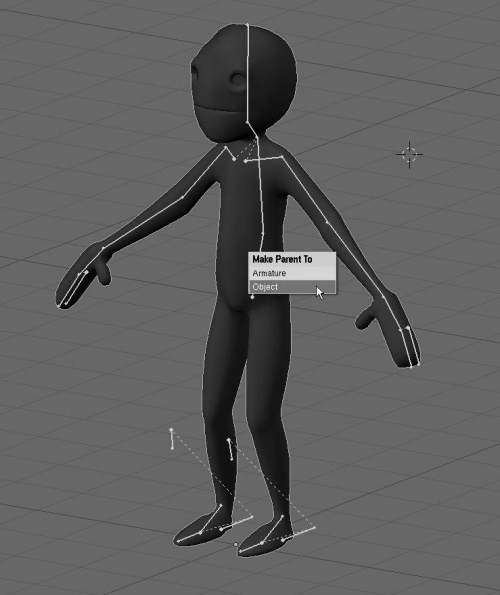Select the head bone of the armature
Viewport: 500px width, 595px height.
click(x=248, y=74)
